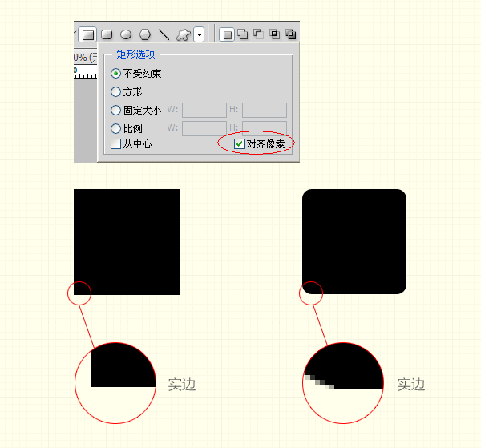This screenshot has width=481, height=448.
Task: Click the exclude overlapping shapes icon
Action: click(290, 34)
